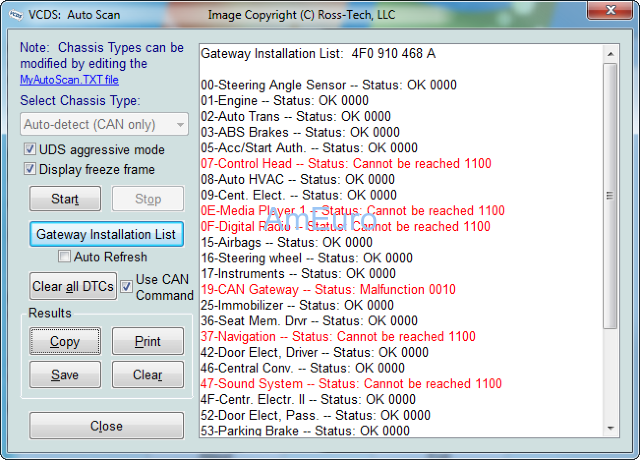
Task: Select the '42-Door Elect, Driver' status line
Action: (314, 352)
